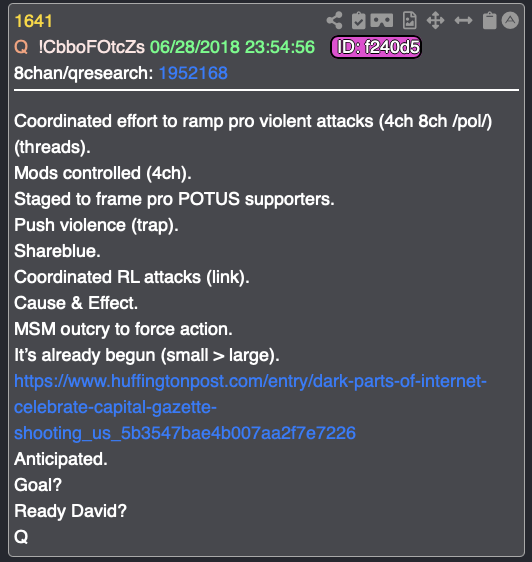This screenshot has height=562, width=532.
Task: Click the pink ID: f240d5 badge
Action: (376, 47)
